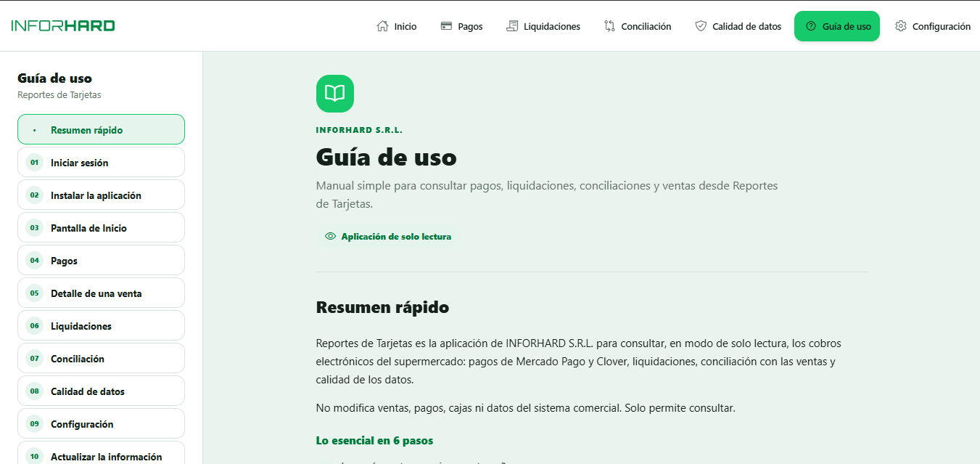Viewport: 980px width, 464px height.
Task: Open the Configuración top navigation item
Action: (x=933, y=26)
